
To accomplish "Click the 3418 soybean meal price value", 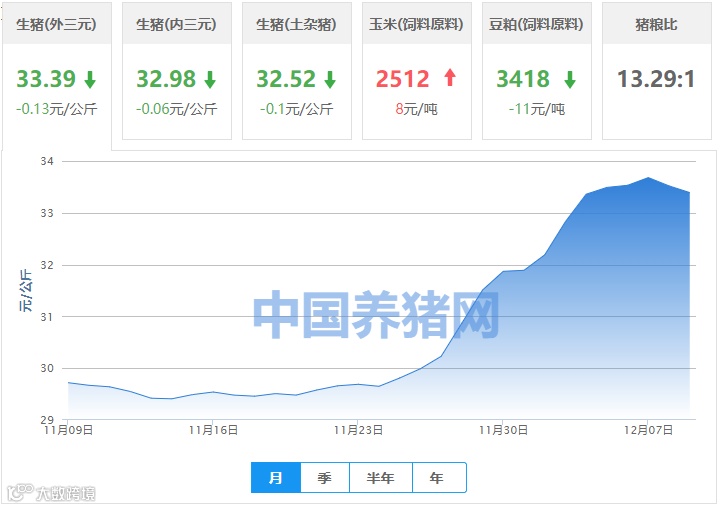I will [x=523, y=79].
